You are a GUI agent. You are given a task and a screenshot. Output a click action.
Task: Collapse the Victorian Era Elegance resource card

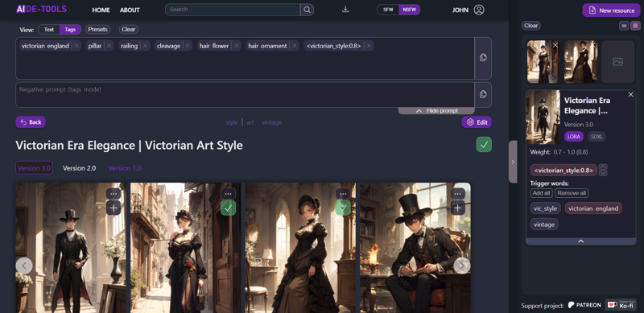580,241
